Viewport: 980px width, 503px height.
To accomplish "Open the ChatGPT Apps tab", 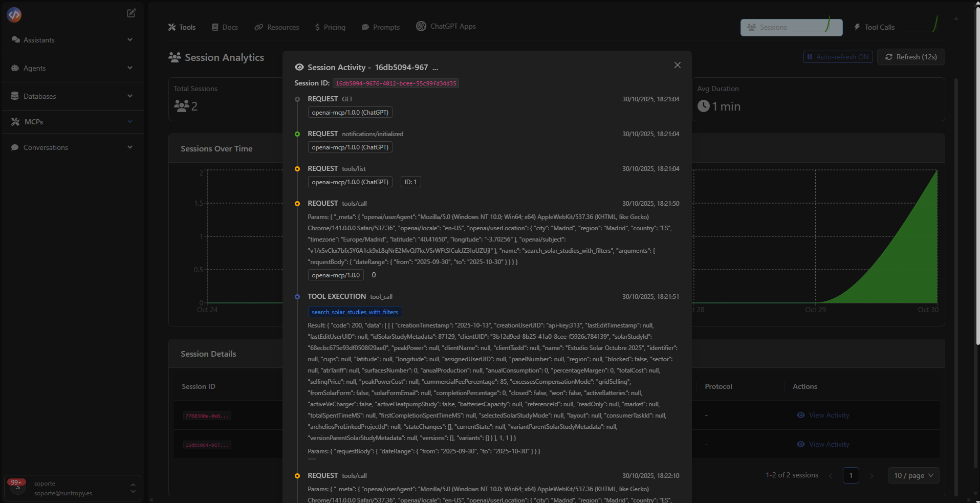I will pos(446,26).
